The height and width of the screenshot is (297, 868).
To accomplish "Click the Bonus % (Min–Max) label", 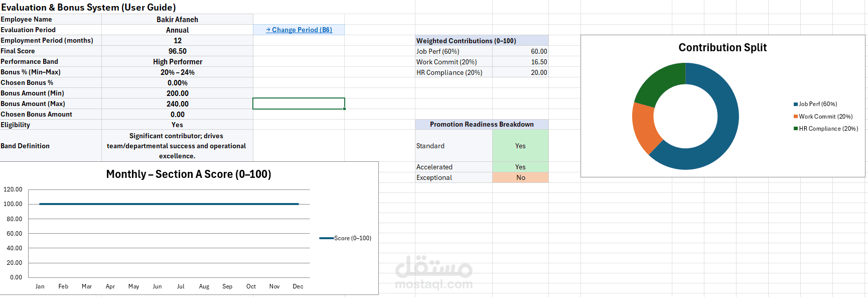I will [x=51, y=72].
